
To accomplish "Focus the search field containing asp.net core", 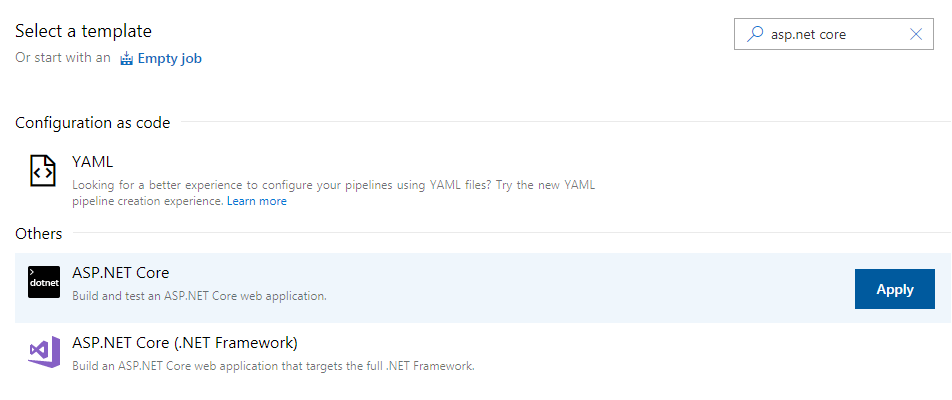I will coord(834,34).
